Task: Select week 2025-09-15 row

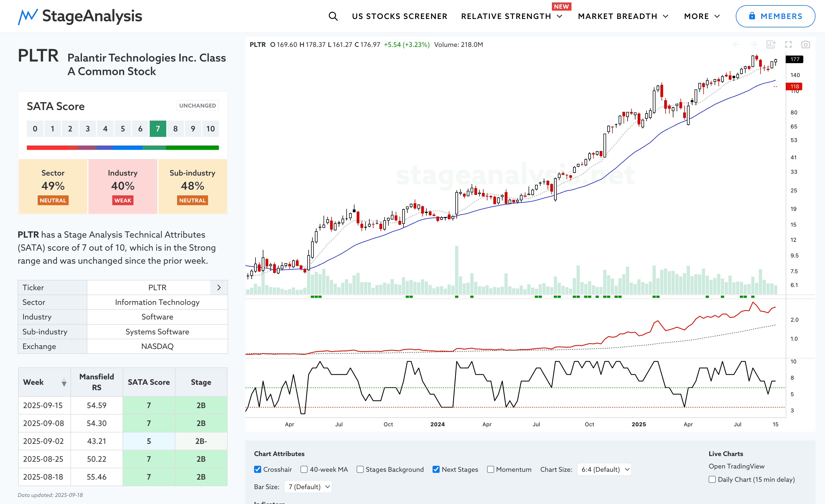Action: [x=123, y=405]
